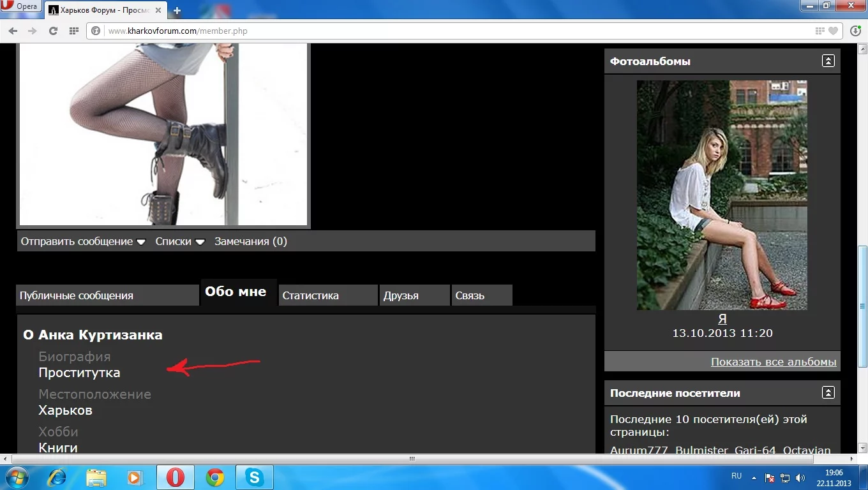Click the horizontal scrollbar left arrow

(x=6, y=459)
